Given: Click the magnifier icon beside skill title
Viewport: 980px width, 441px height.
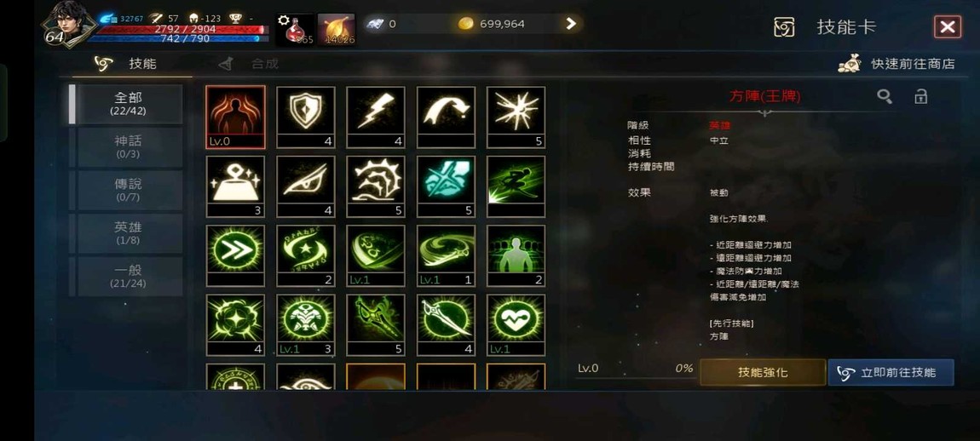Looking at the screenshot, I should pos(885,96).
